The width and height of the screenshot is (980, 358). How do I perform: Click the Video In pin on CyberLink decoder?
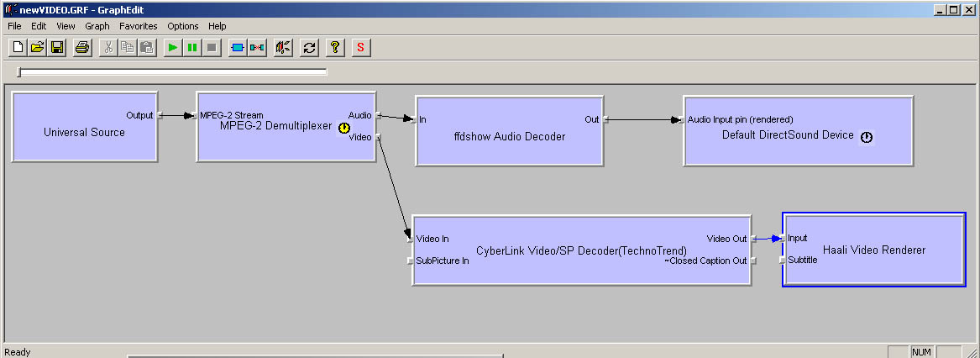[411, 239]
